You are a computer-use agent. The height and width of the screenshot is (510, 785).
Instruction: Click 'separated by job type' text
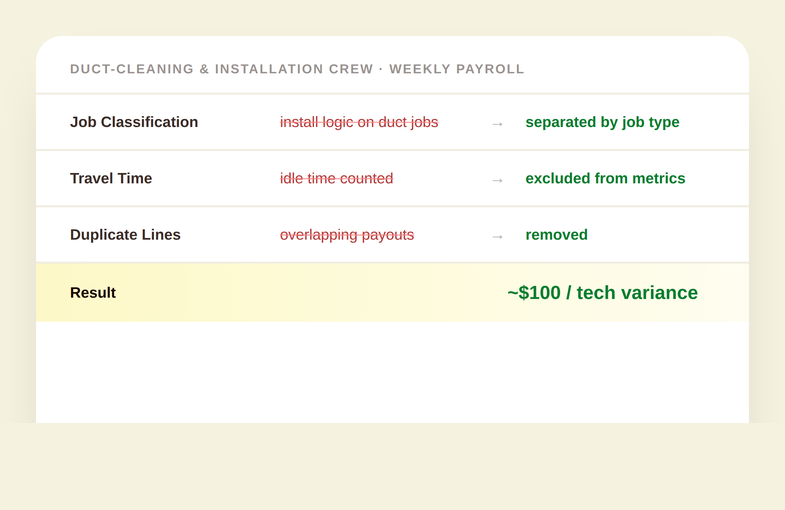pyautogui.click(x=602, y=122)
